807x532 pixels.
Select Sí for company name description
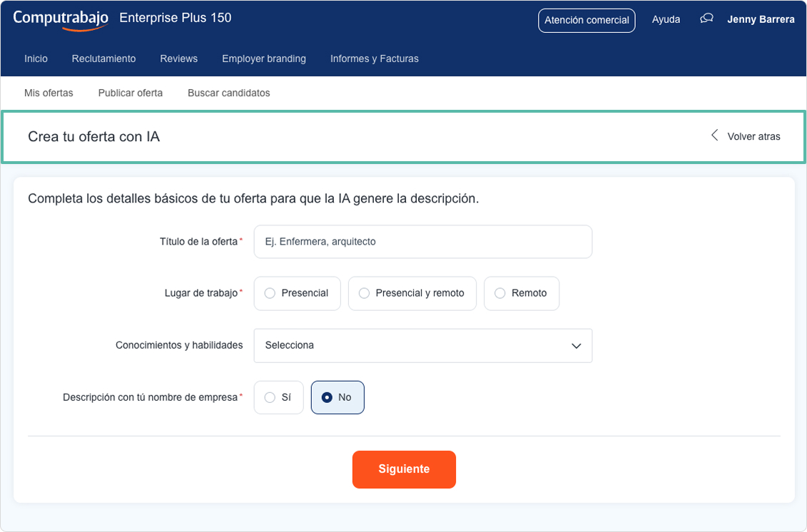point(270,397)
